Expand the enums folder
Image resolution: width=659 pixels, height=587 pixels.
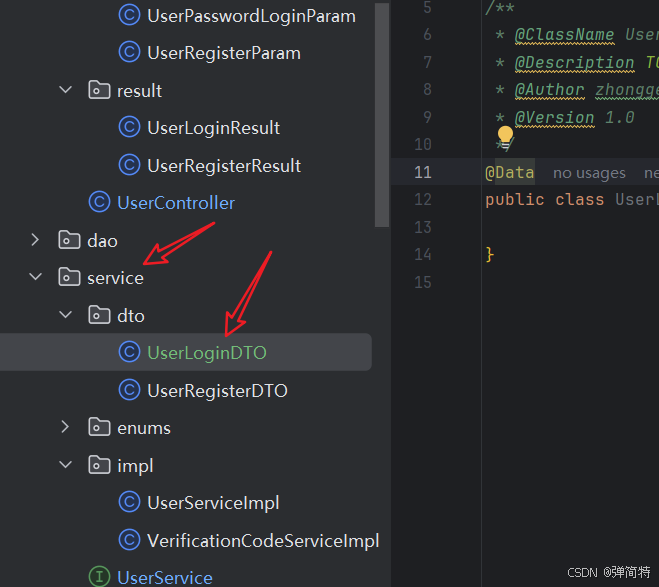pyautogui.click(x=65, y=427)
